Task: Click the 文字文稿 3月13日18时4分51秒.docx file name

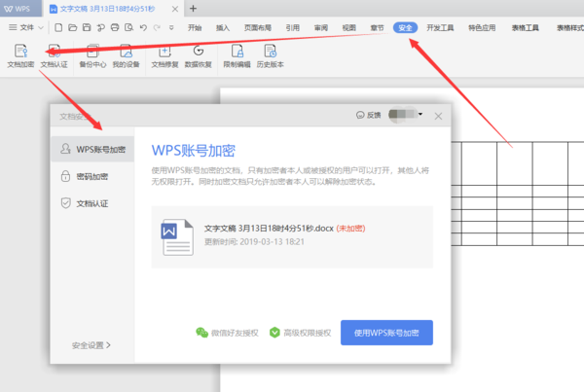Action: [x=269, y=229]
